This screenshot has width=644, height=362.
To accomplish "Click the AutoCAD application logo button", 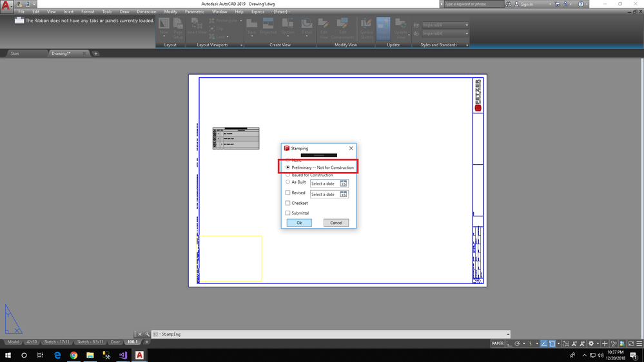I will tap(6, 7).
